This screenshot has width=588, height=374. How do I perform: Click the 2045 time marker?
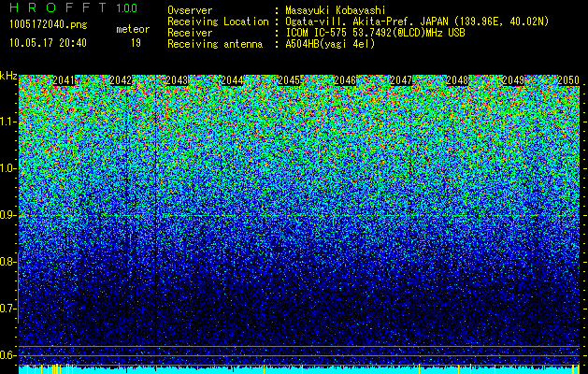click(x=288, y=80)
